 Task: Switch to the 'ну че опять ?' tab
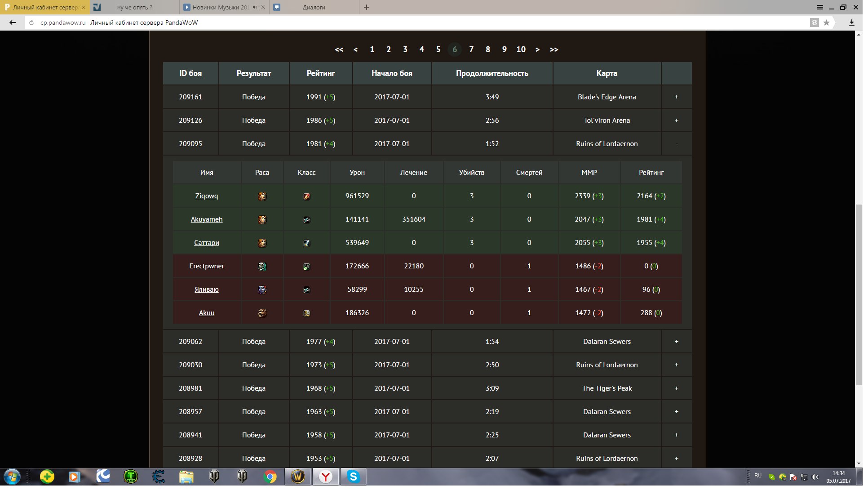pos(135,7)
